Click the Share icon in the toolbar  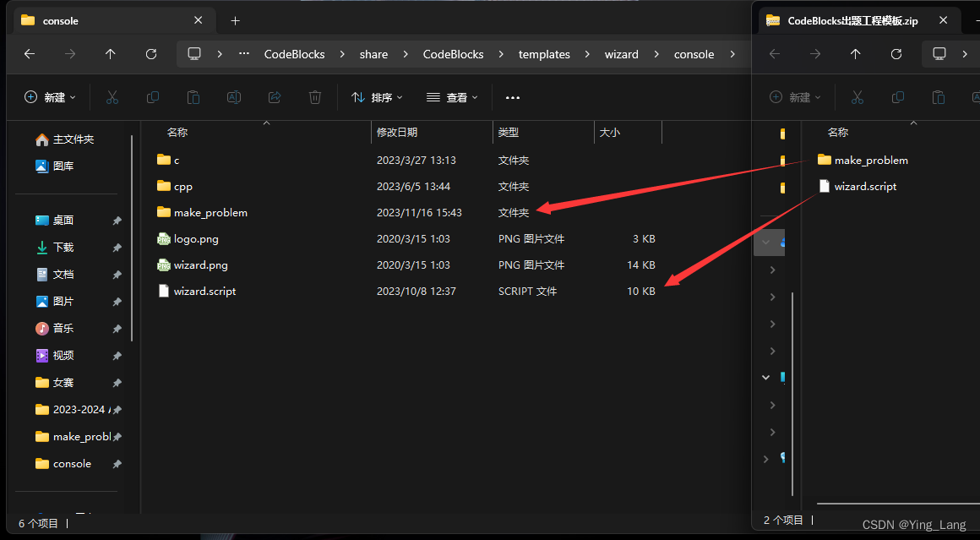tap(274, 97)
